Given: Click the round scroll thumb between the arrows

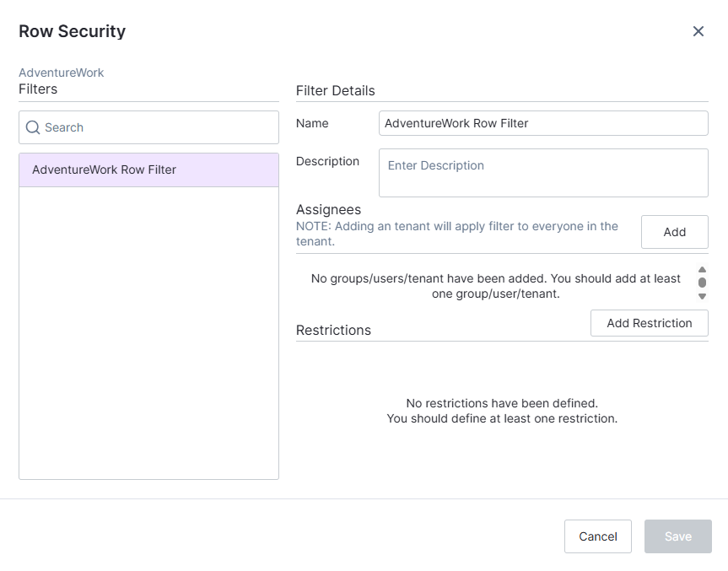Looking at the screenshot, I should click(702, 283).
